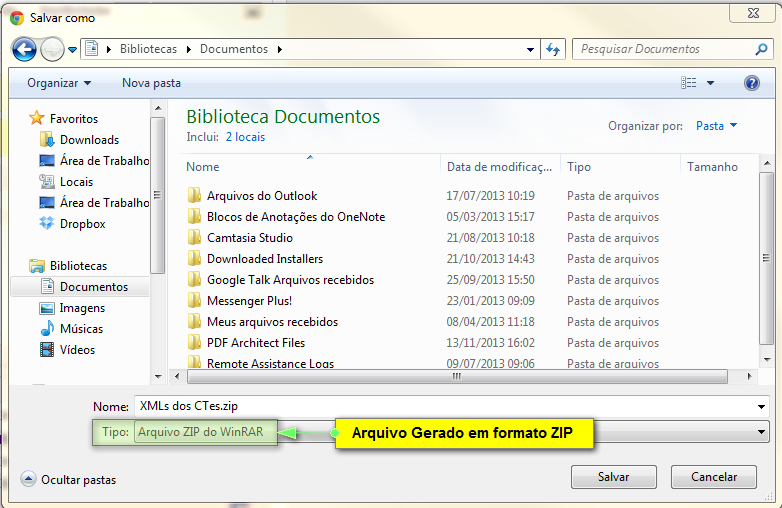Select first Área de Trabalho sidebar icon
This screenshot has width=782, height=508.
47,161
